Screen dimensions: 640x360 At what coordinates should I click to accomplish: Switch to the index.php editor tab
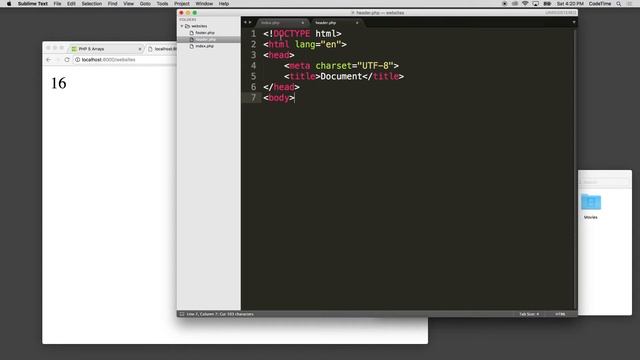click(281, 23)
